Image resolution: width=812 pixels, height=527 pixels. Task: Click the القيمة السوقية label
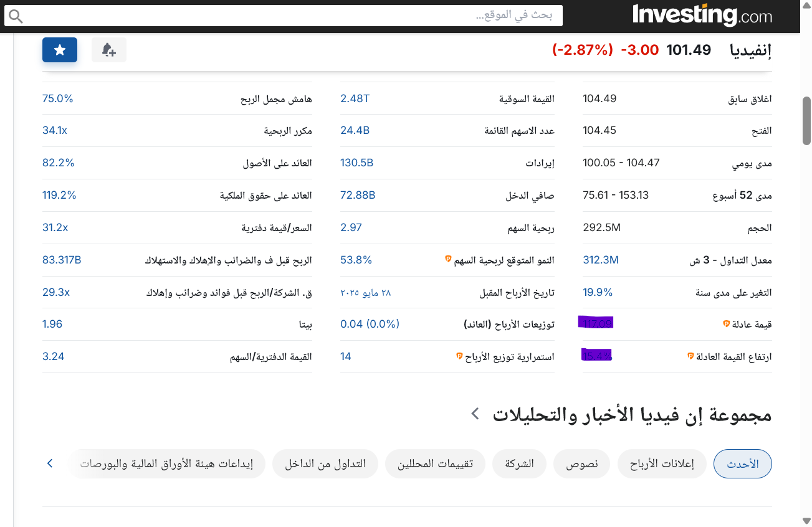click(527, 98)
